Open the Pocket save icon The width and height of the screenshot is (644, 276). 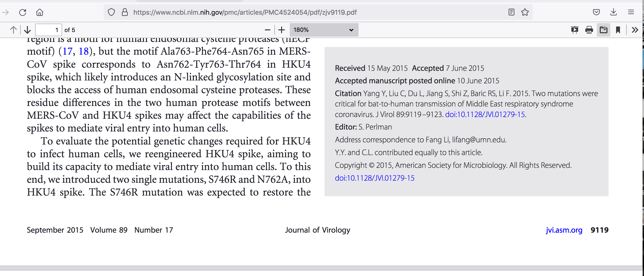(x=596, y=12)
